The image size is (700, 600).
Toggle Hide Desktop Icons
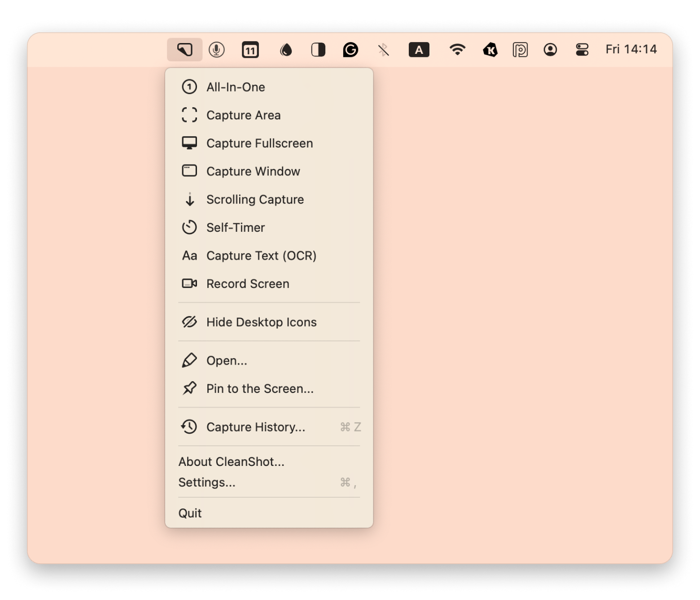[x=261, y=322]
